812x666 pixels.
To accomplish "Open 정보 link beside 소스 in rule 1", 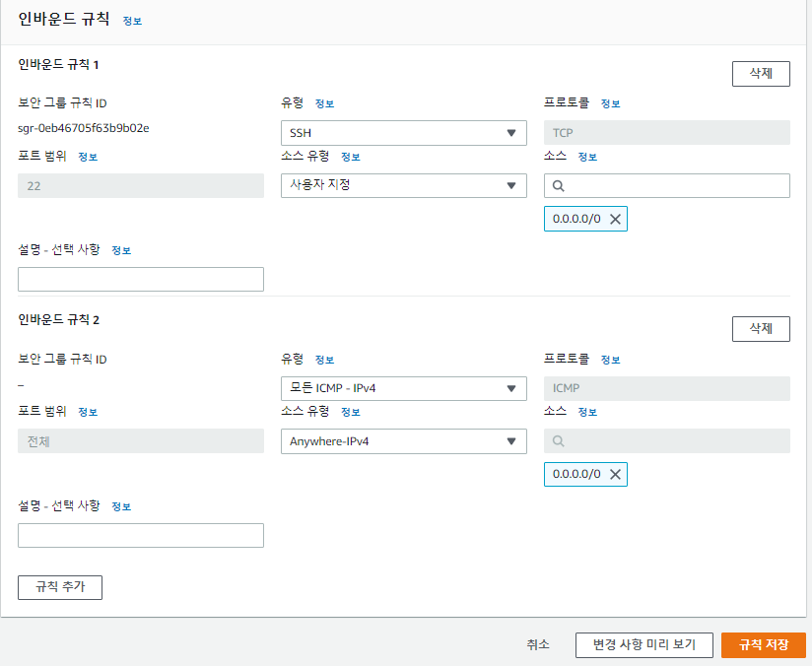I will coord(587,157).
